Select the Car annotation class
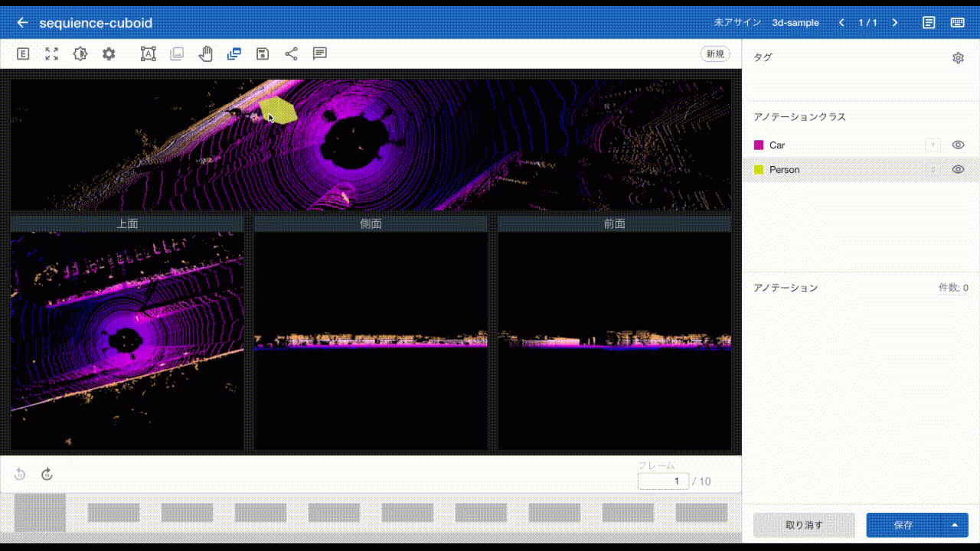 coord(861,145)
